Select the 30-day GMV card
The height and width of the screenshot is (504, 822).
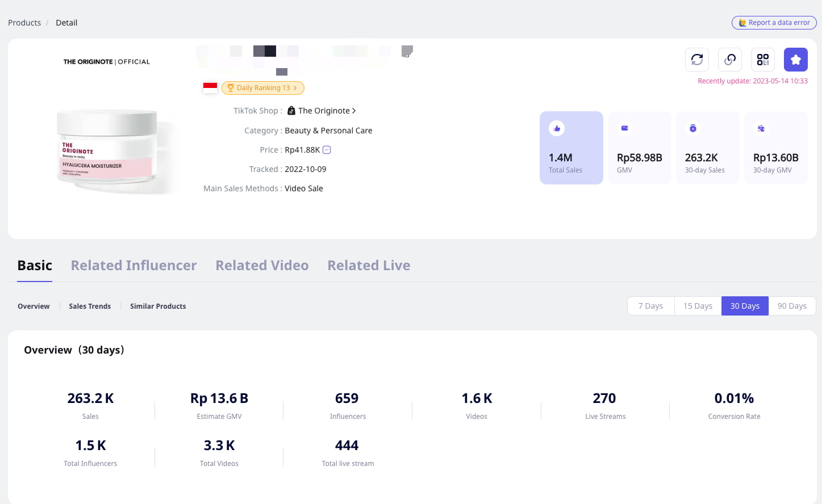pos(775,148)
